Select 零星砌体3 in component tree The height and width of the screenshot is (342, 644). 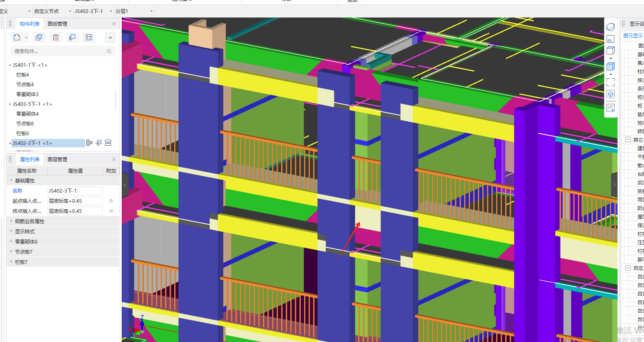pos(27,94)
